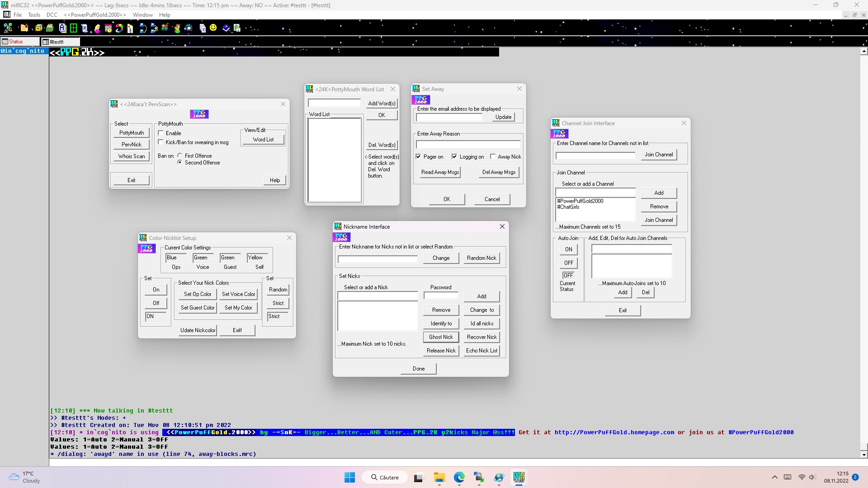Click the chat window down scroll arrow
This screenshot has width=868, height=488.
864,455
